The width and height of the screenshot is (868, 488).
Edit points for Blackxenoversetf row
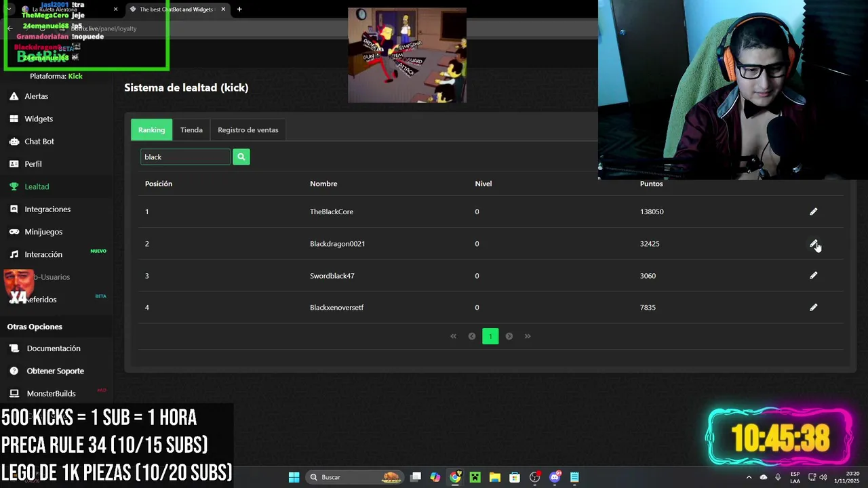pos(813,307)
